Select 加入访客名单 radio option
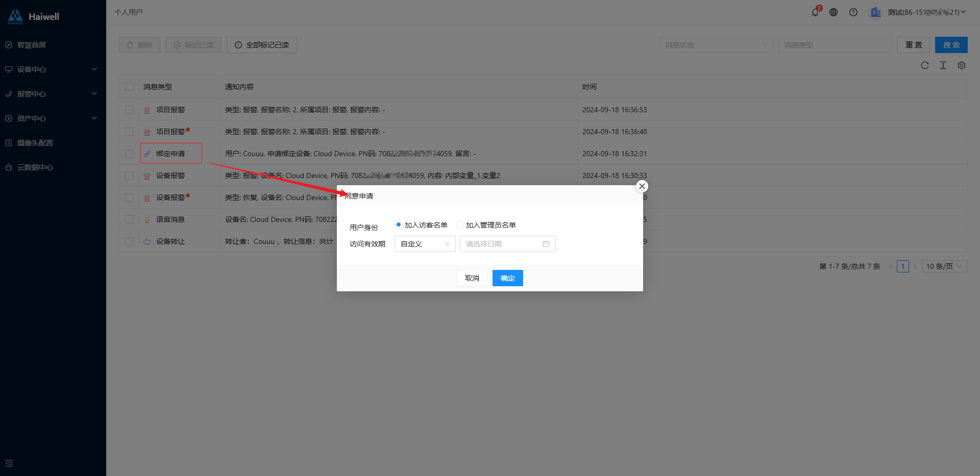Image resolution: width=980 pixels, height=476 pixels. click(x=399, y=224)
